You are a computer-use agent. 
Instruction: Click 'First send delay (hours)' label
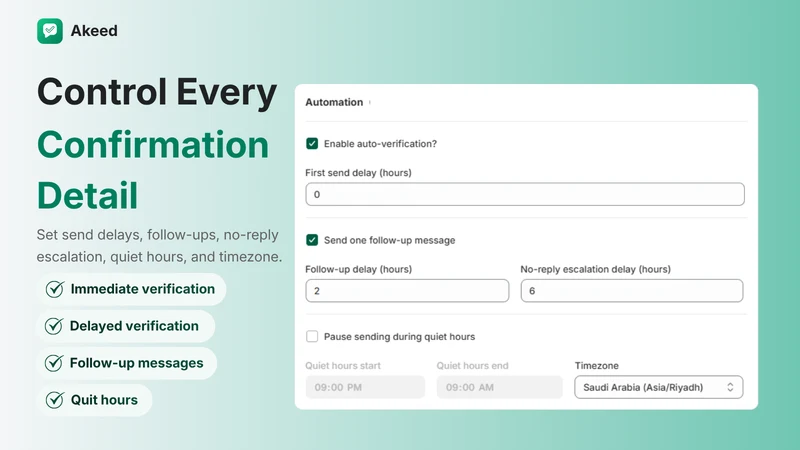[x=358, y=173]
